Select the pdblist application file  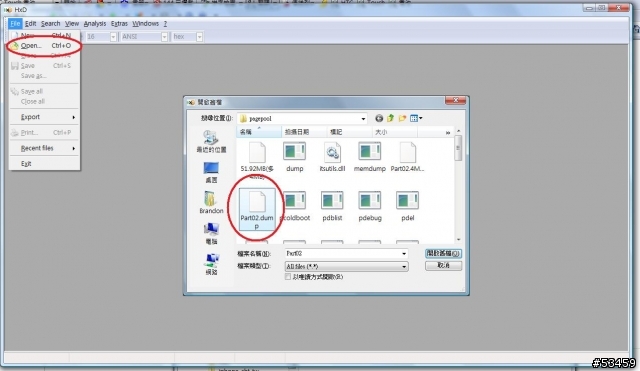pyautogui.click(x=332, y=207)
